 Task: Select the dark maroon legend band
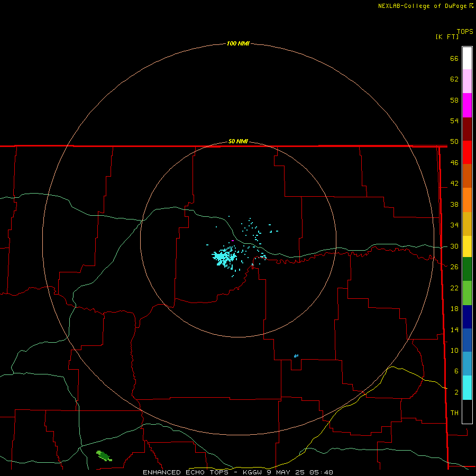[x=467, y=129]
